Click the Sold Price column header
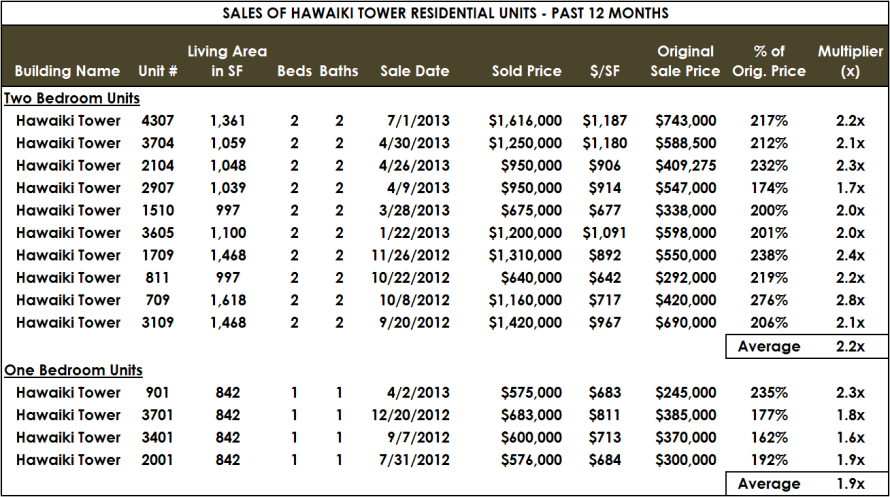 point(526,71)
